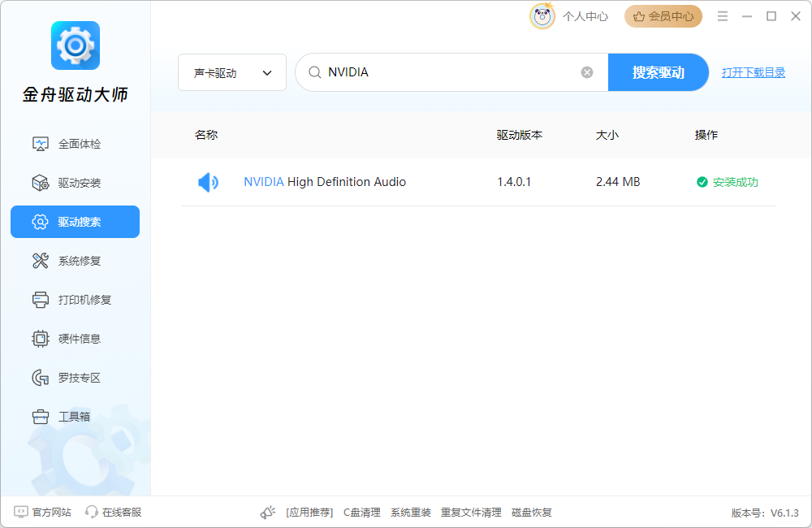
Task: Focus the NVIDIA search input field
Action: [x=451, y=72]
